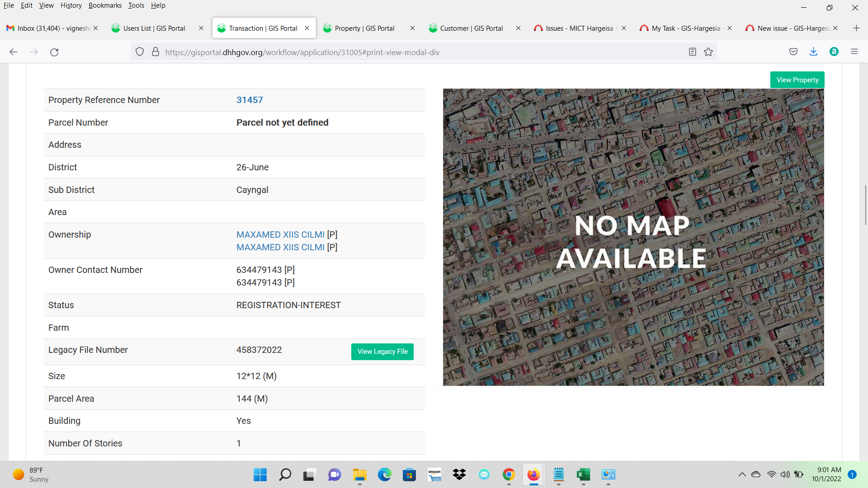Open the File menu
This screenshot has height=488, width=868.
[x=9, y=5]
